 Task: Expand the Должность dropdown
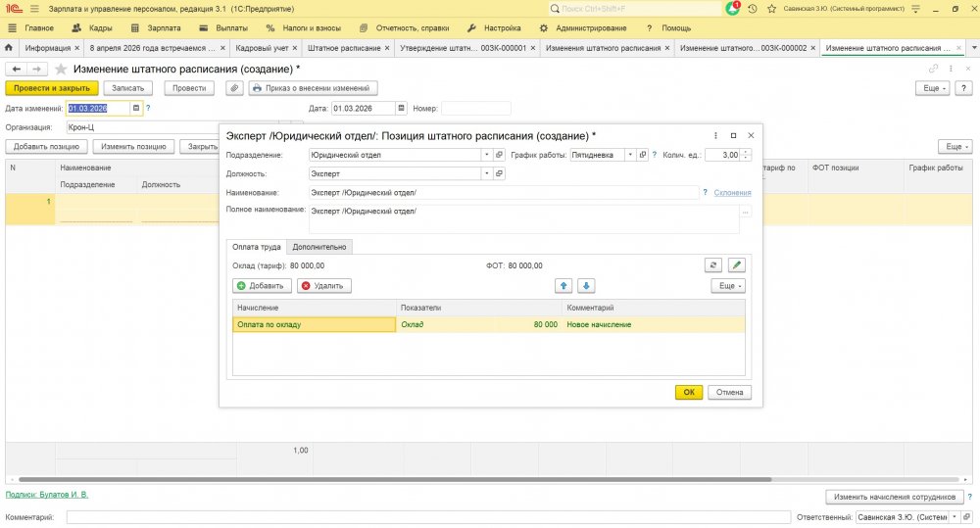coord(487,173)
